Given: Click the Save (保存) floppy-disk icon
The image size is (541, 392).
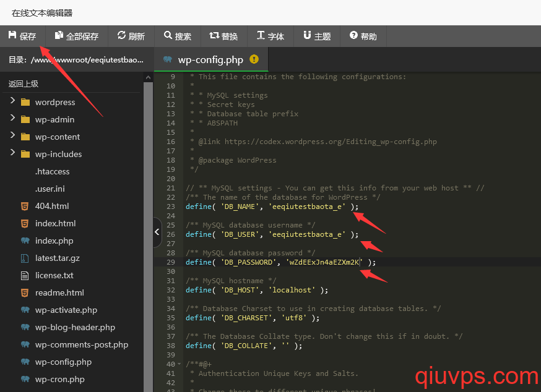Looking at the screenshot, I should pyautogui.click(x=12, y=35).
